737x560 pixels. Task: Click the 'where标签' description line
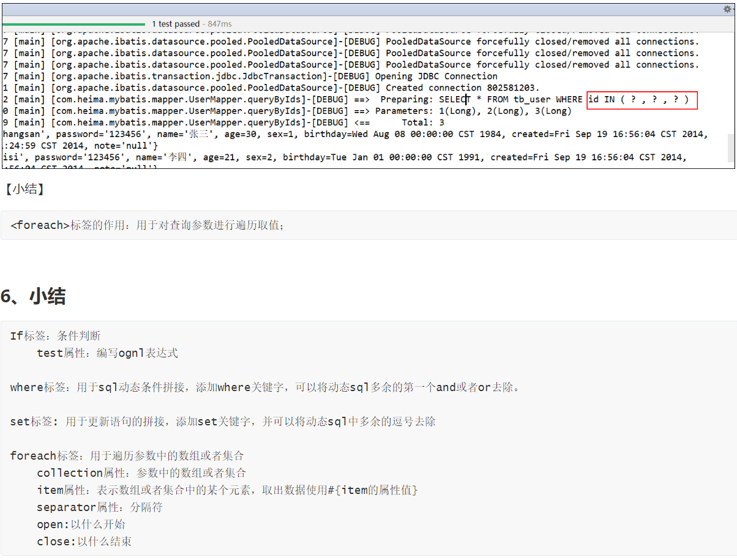tap(265, 387)
